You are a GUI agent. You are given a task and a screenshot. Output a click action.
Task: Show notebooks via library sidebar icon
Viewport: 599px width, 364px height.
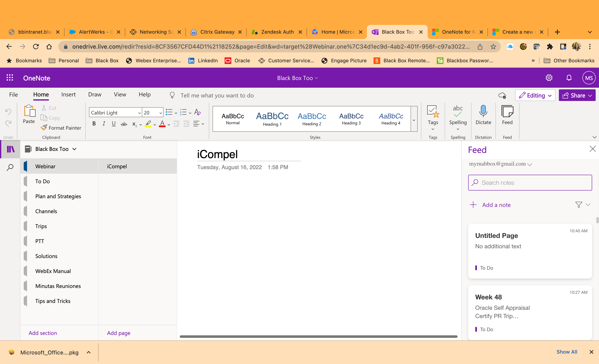(10, 149)
